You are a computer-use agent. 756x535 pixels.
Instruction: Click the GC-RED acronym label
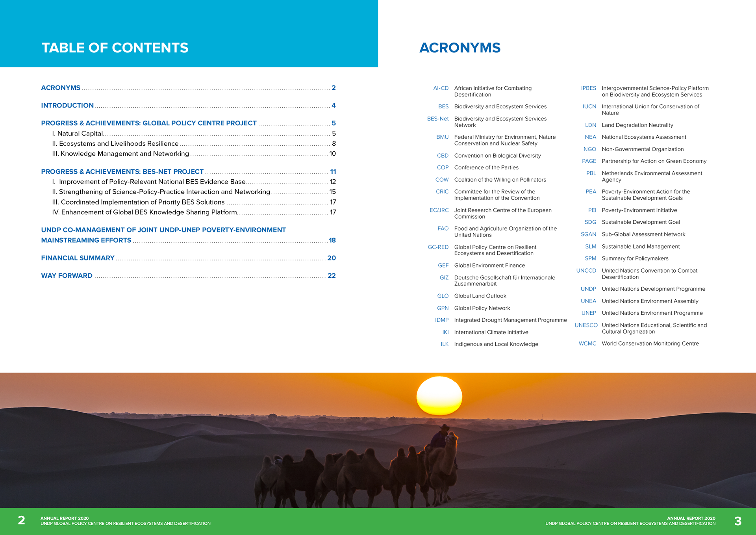click(x=438, y=247)
